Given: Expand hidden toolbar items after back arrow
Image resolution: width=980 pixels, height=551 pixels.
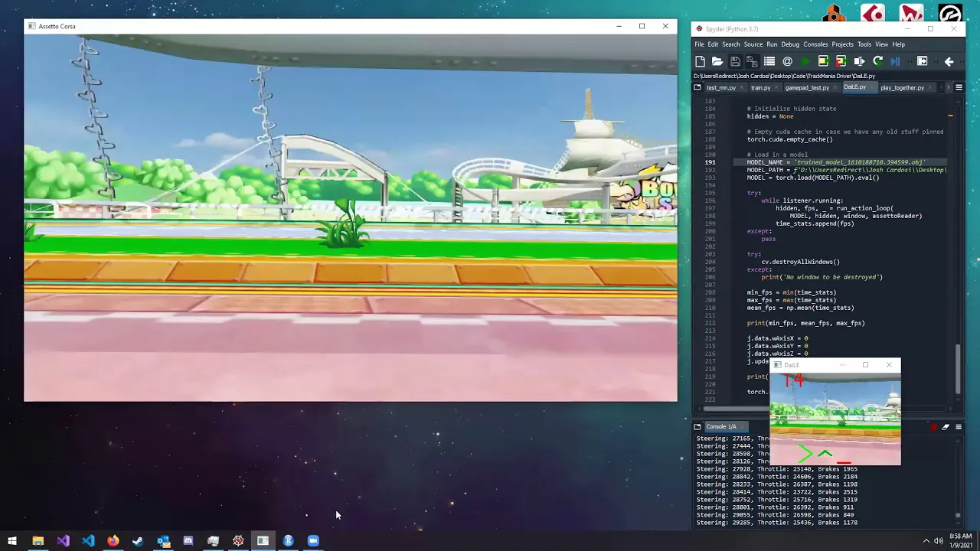Looking at the screenshot, I should click(960, 61).
